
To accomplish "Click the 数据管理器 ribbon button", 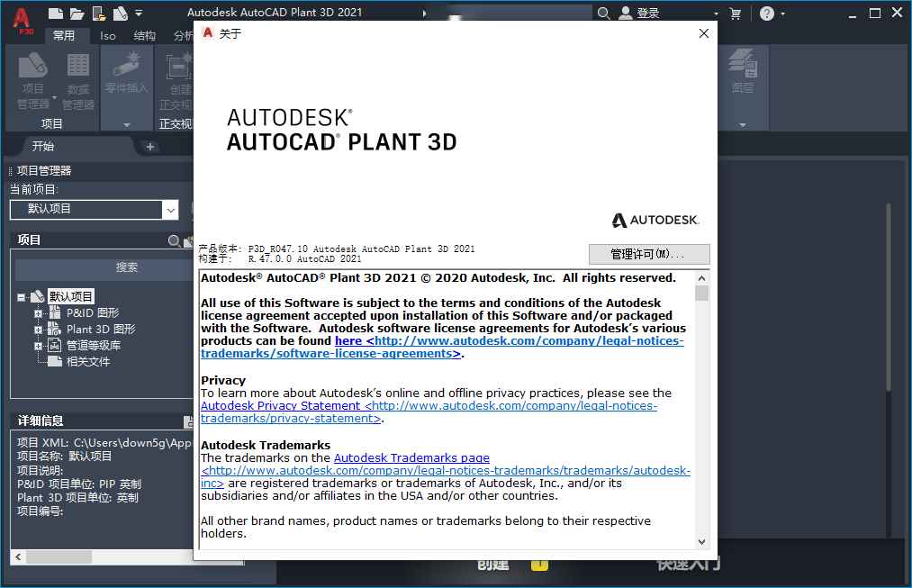I will (78, 81).
